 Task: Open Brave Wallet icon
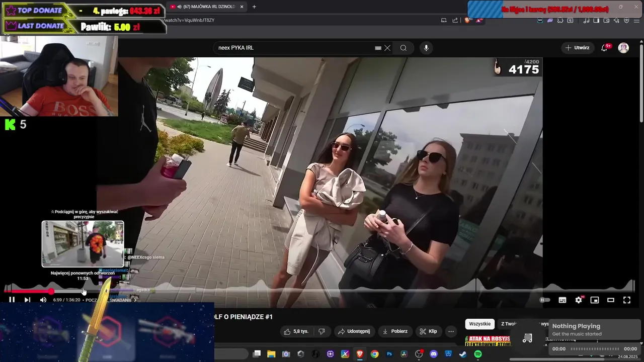(x=606, y=20)
